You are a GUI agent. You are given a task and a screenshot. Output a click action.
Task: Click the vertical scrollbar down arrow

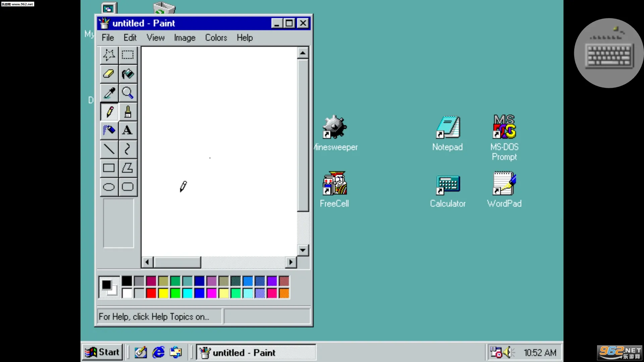point(303,250)
